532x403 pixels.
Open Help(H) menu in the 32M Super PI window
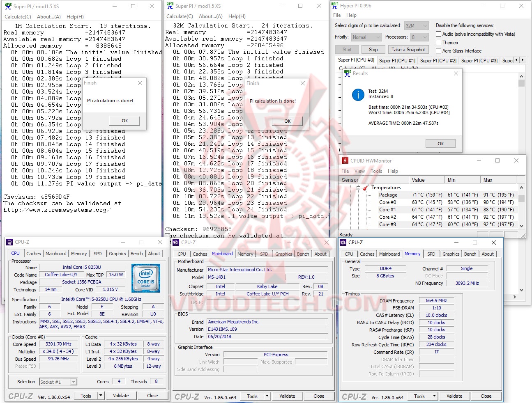(237, 16)
